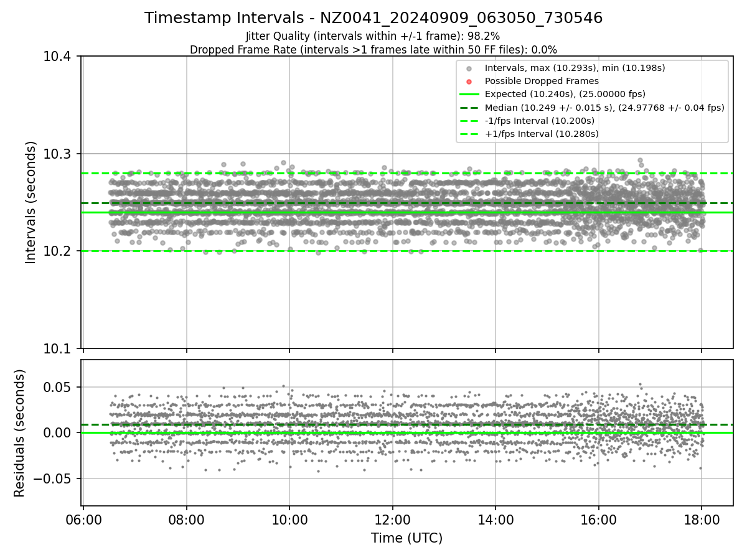The image size is (747, 560).
Task: Click the y-axis label 'Residuals (seconds)'
Action: pos(20,433)
